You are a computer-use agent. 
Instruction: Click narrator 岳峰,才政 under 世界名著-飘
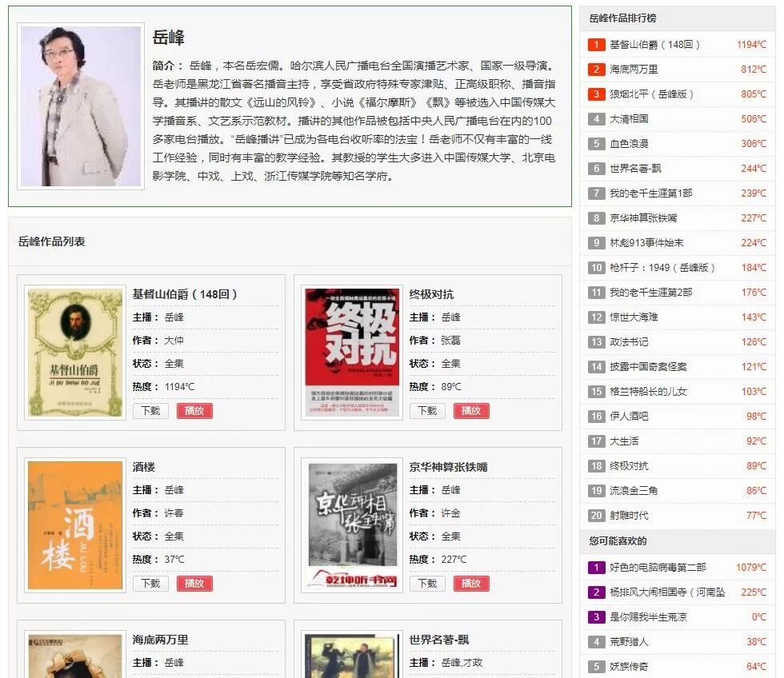462,663
